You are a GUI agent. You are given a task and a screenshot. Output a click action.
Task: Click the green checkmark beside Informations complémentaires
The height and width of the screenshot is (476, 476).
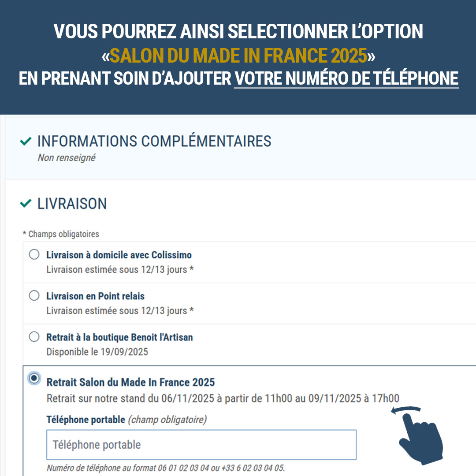26,141
